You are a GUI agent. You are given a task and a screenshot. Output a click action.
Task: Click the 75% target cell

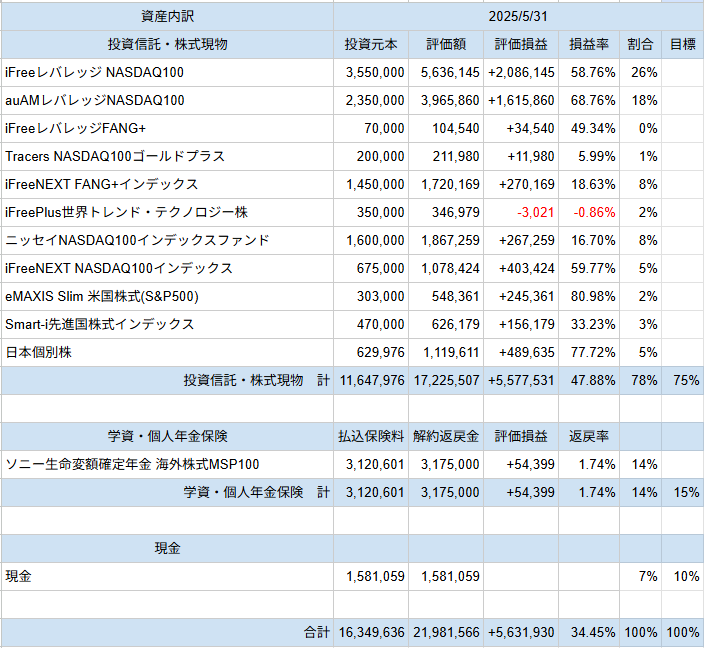point(682,380)
